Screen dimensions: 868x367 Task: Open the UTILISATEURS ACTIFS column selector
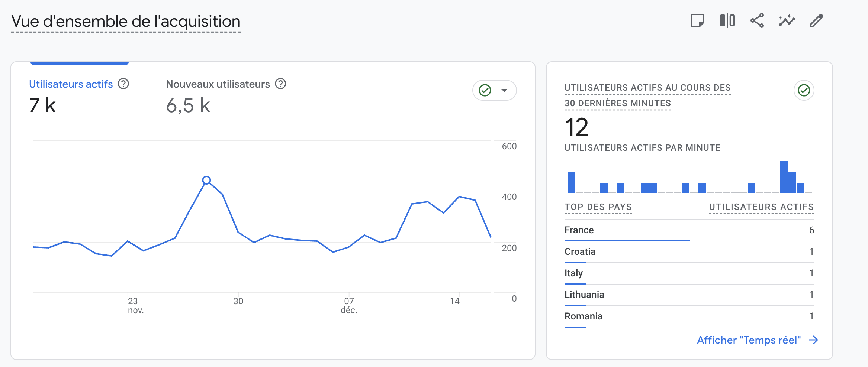click(761, 207)
